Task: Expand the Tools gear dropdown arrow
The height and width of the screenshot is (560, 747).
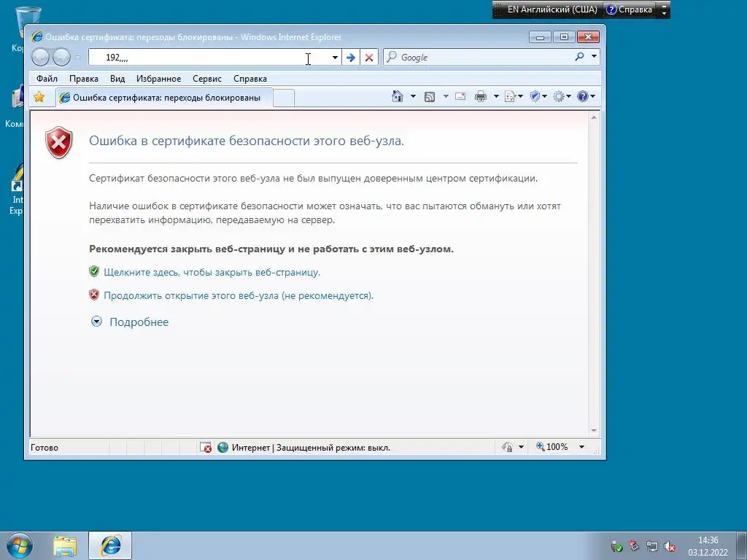Action: coord(568,96)
